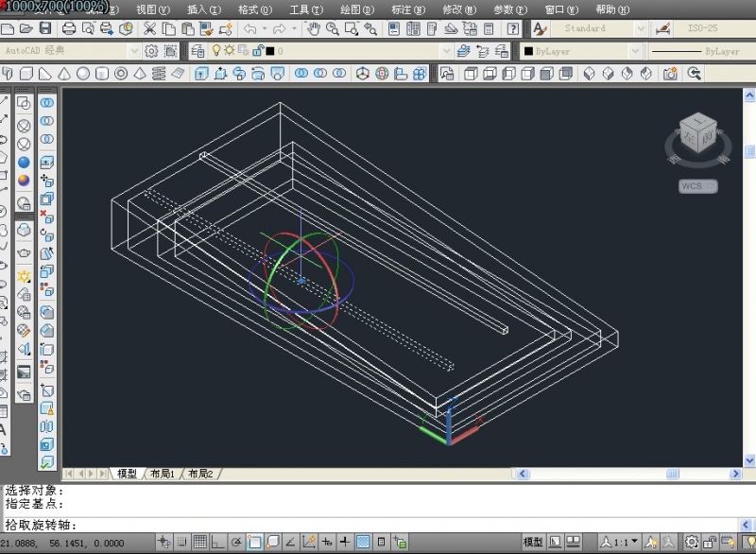
Task: Open the WCS dropdown under ViewCube
Action: pyautogui.click(x=697, y=186)
